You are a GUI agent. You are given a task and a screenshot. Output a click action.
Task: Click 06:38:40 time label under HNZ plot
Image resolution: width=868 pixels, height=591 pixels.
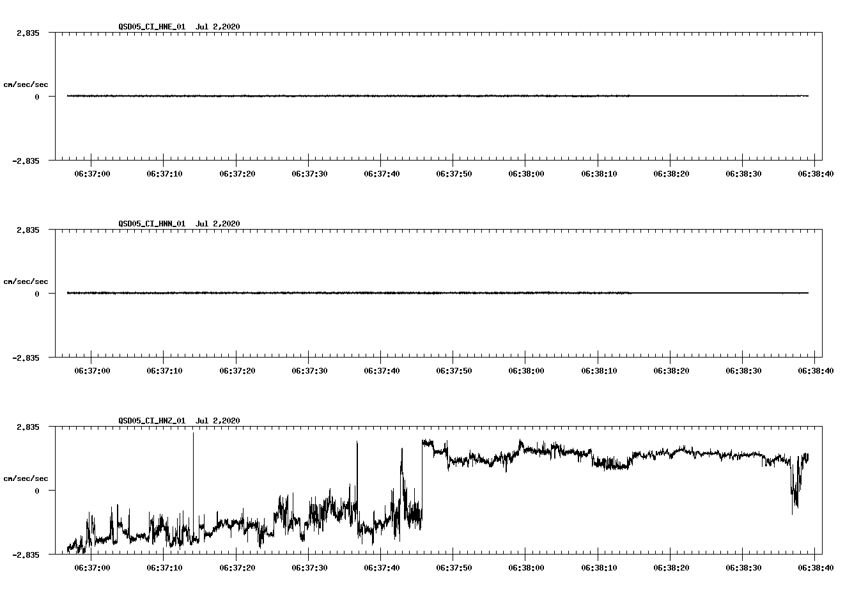pos(815,567)
